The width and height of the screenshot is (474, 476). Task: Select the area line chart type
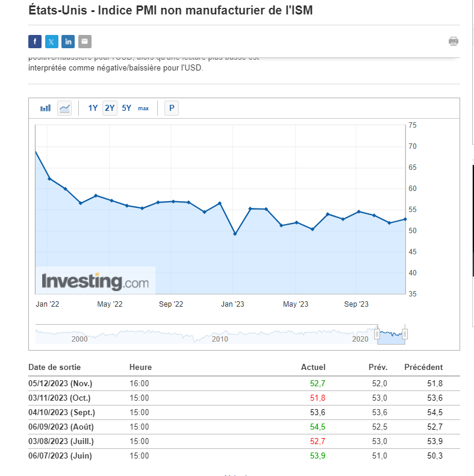coord(64,108)
